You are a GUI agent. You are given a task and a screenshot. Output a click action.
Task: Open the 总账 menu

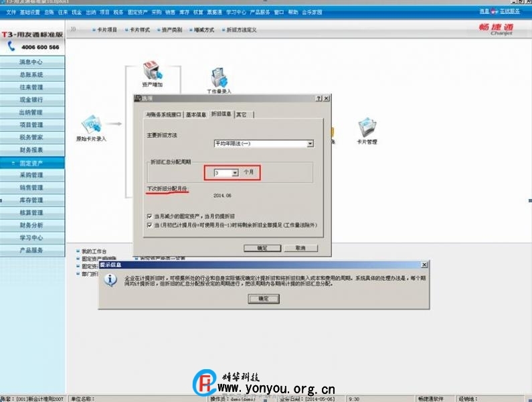point(50,12)
